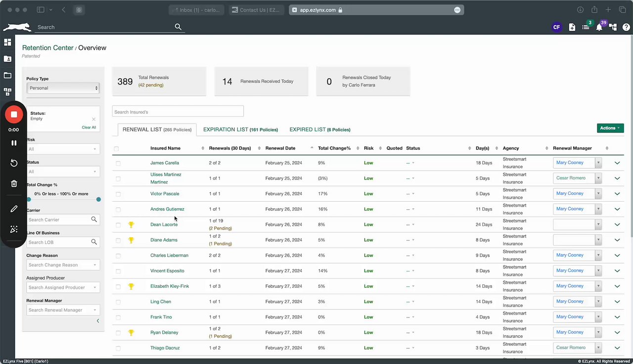Click the notifications bell icon
Image resolution: width=633 pixels, height=364 pixels.
[x=599, y=27]
